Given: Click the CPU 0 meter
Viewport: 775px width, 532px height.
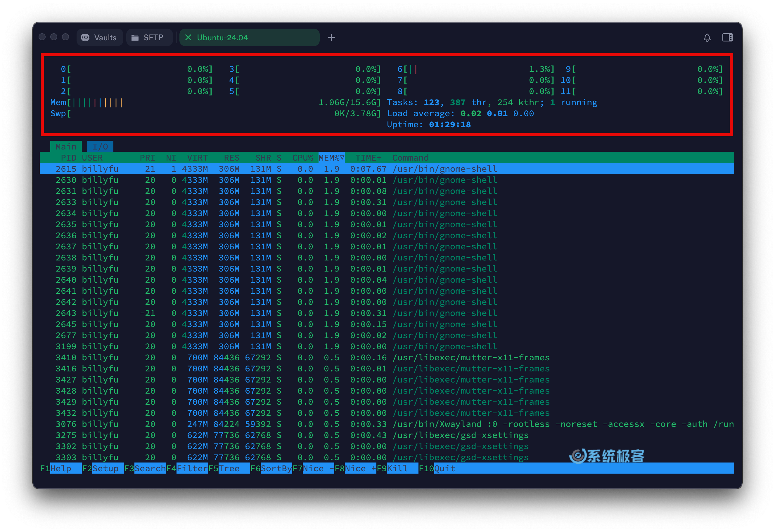Looking at the screenshot, I should (136, 69).
